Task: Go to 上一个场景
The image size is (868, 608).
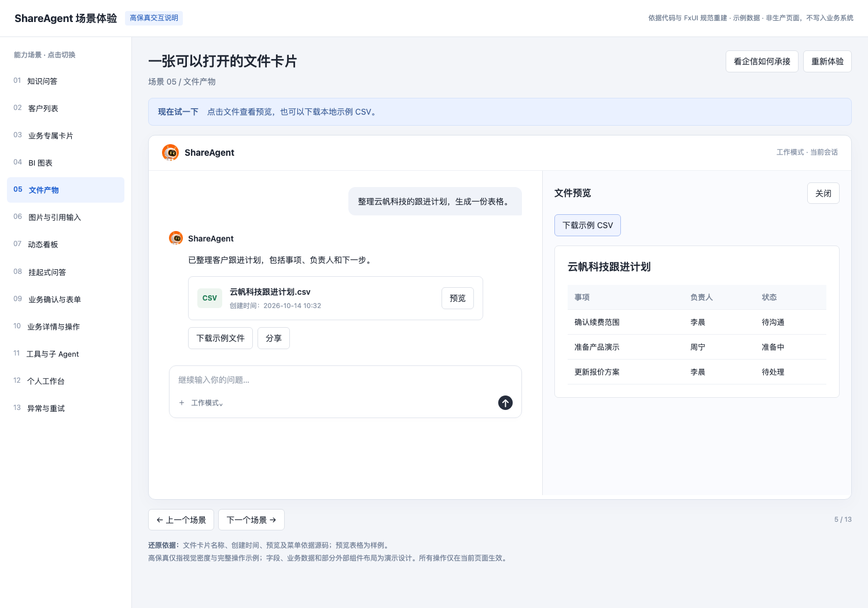Action: pyautogui.click(x=181, y=520)
